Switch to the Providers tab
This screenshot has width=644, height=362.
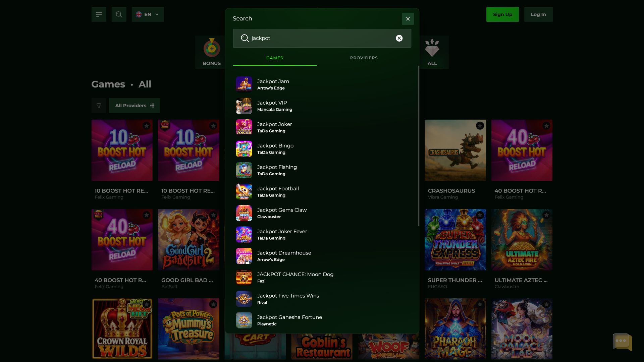(x=364, y=58)
